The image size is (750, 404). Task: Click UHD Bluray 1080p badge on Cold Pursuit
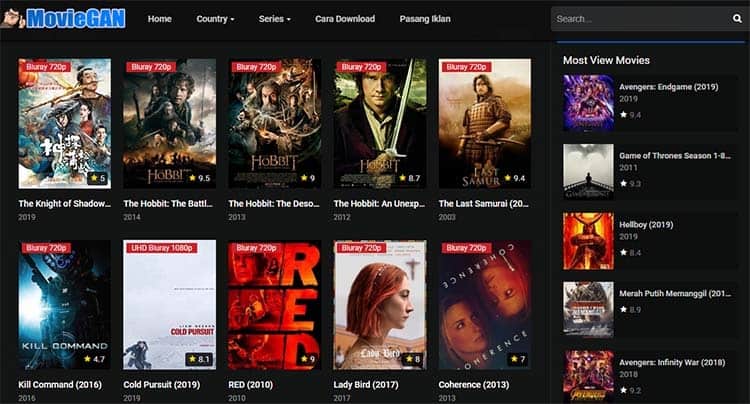click(x=162, y=248)
